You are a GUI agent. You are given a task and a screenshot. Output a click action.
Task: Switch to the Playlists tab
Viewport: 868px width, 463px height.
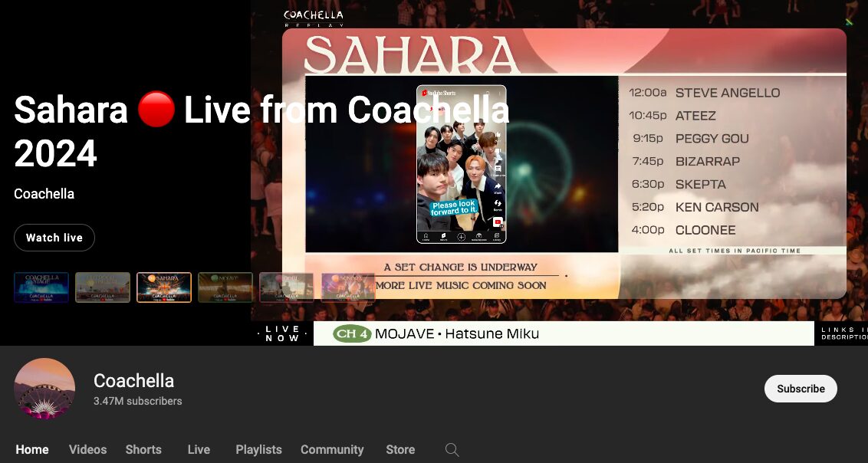[x=258, y=450]
